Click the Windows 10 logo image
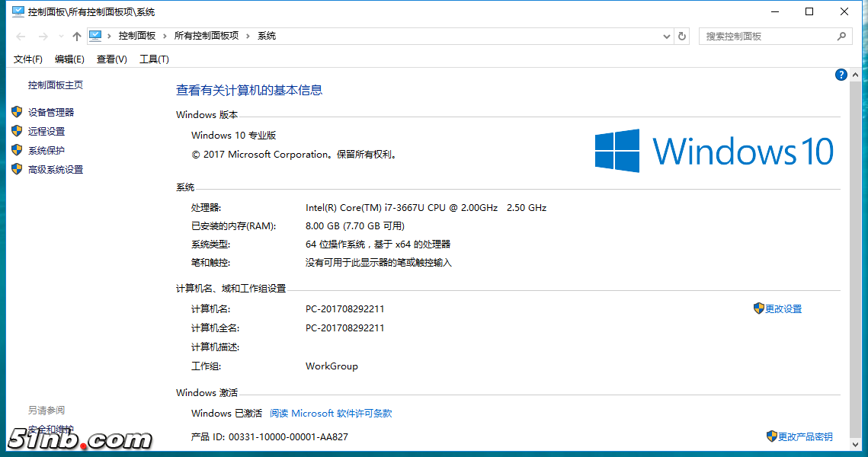The height and width of the screenshot is (457, 868). pyautogui.click(x=714, y=151)
